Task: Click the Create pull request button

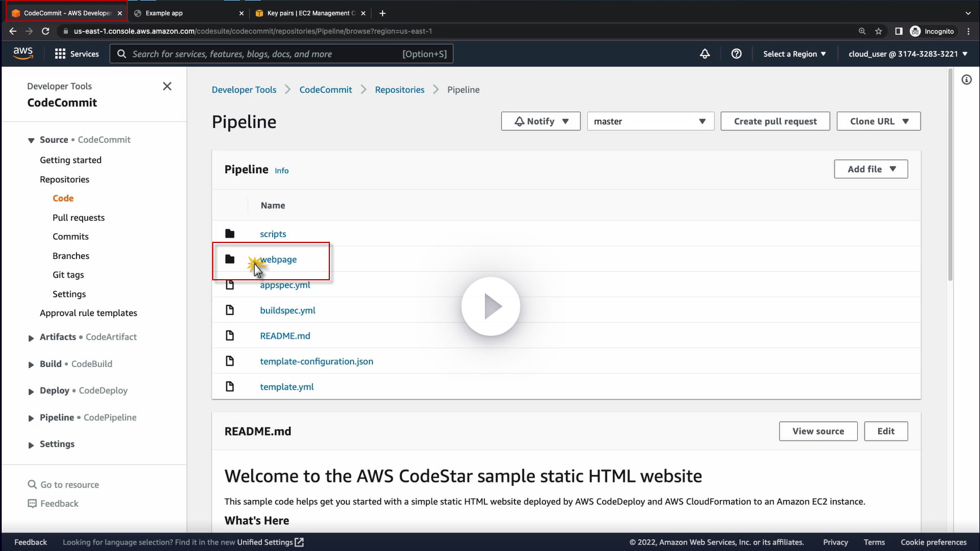Action: (x=775, y=121)
